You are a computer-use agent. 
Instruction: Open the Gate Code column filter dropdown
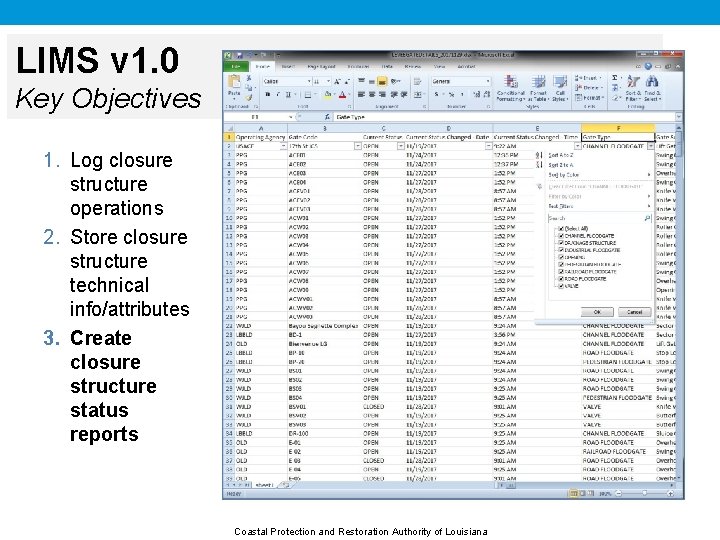pyautogui.click(x=358, y=146)
